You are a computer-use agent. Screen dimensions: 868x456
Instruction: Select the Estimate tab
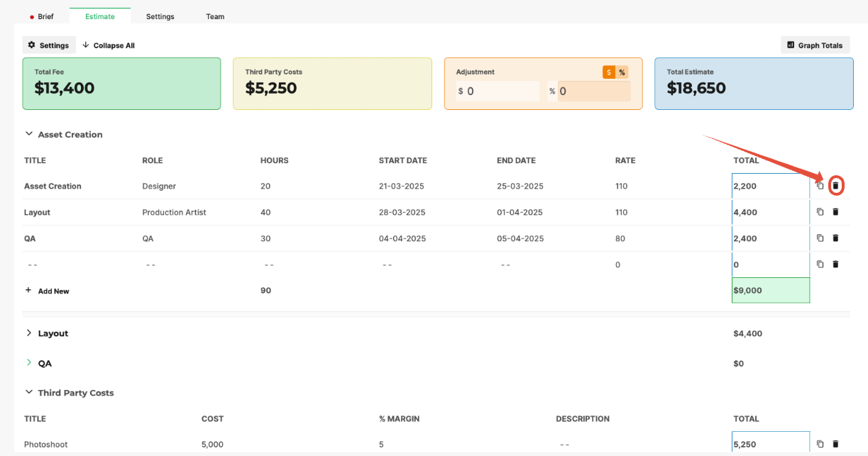[x=100, y=16]
